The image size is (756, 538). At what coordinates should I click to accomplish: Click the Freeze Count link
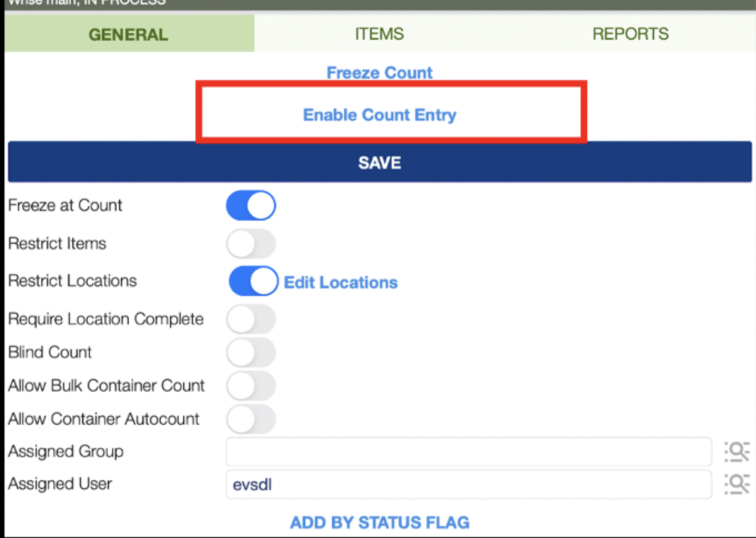380,73
